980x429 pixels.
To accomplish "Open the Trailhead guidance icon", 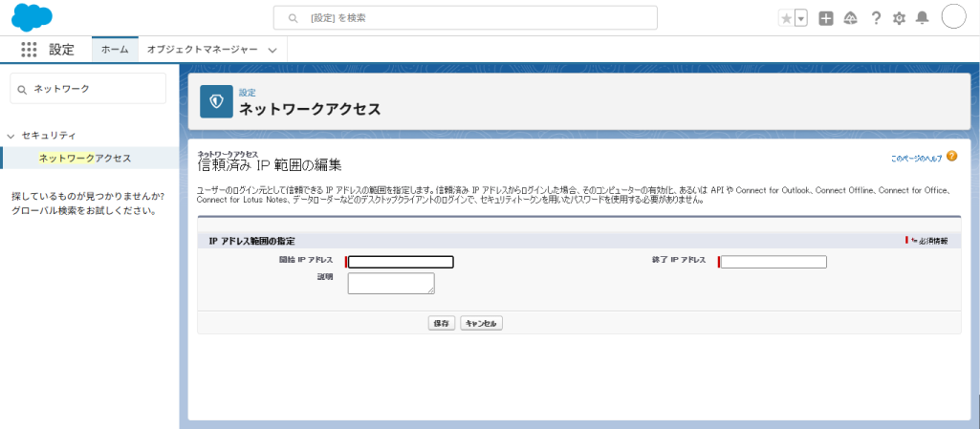I will click(850, 18).
